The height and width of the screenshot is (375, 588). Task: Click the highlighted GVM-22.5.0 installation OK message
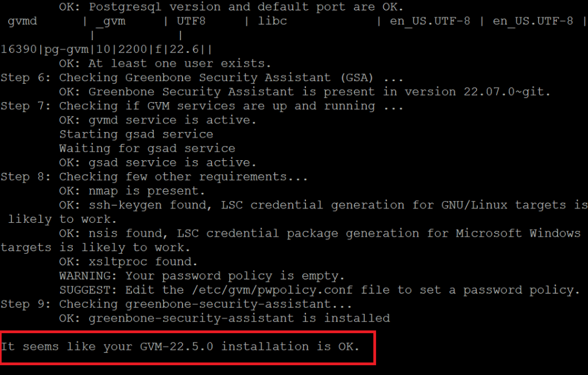pyautogui.click(x=180, y=346)
